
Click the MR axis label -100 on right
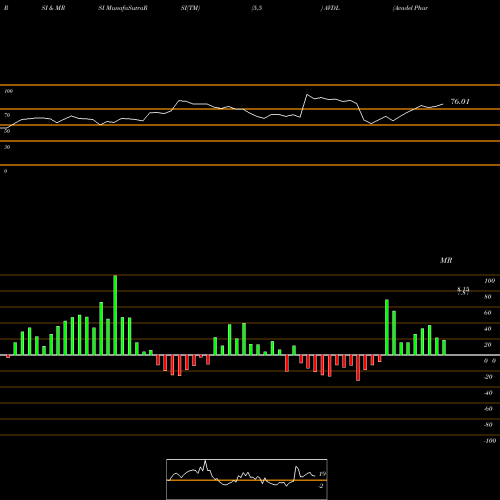coord(489,441)
